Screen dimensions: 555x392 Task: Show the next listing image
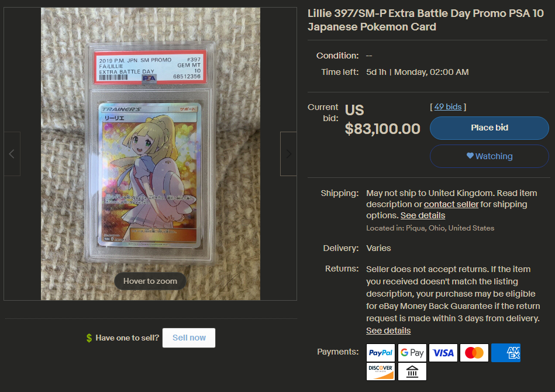(x=288, y=154)
